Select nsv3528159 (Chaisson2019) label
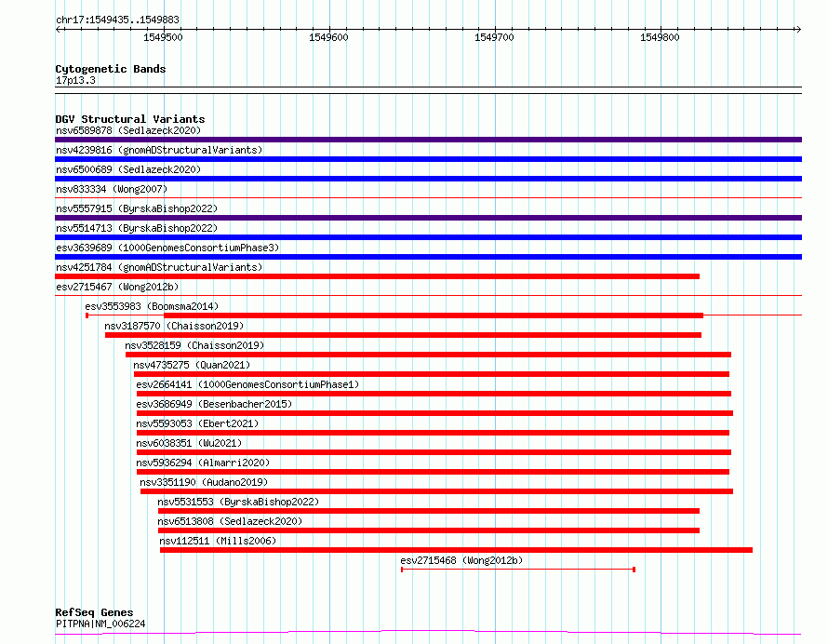This screenshot has height=644, width=828. [194, 345]
